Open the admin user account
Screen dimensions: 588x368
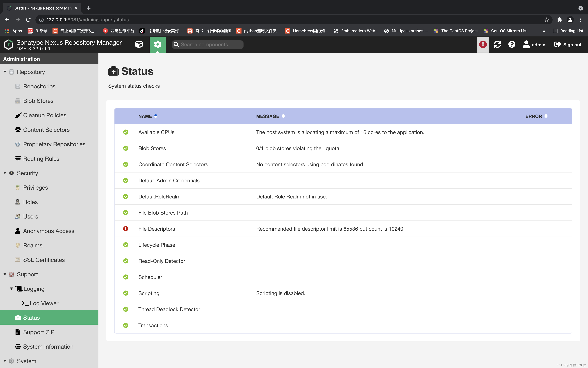pyautogui.click(x=534, y=45)
